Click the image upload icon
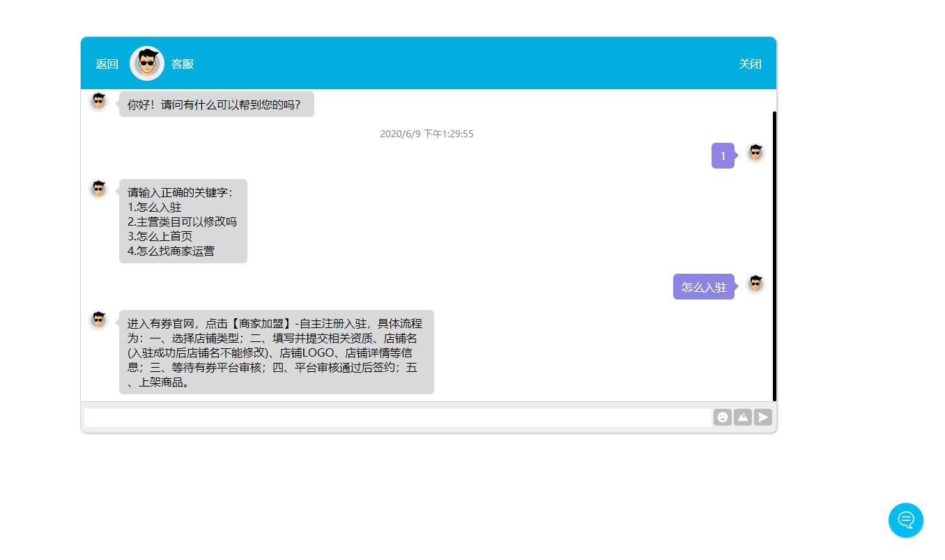This screenshot has height=560, width=945. click(743, 417)
